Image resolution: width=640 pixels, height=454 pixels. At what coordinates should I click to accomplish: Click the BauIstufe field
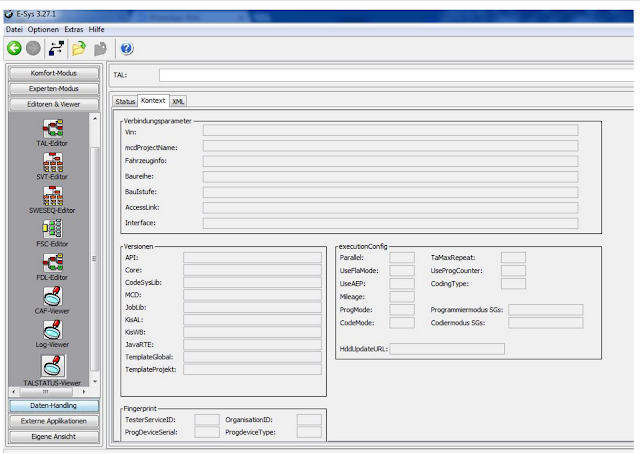[390, 192]
